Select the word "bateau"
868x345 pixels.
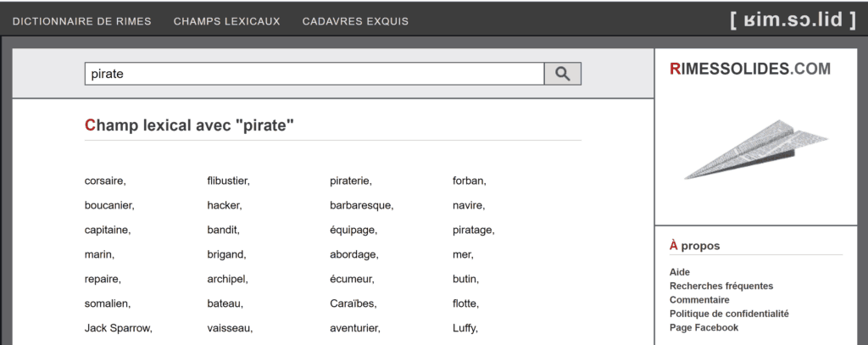pyautogui.click(x=224, y=304)
